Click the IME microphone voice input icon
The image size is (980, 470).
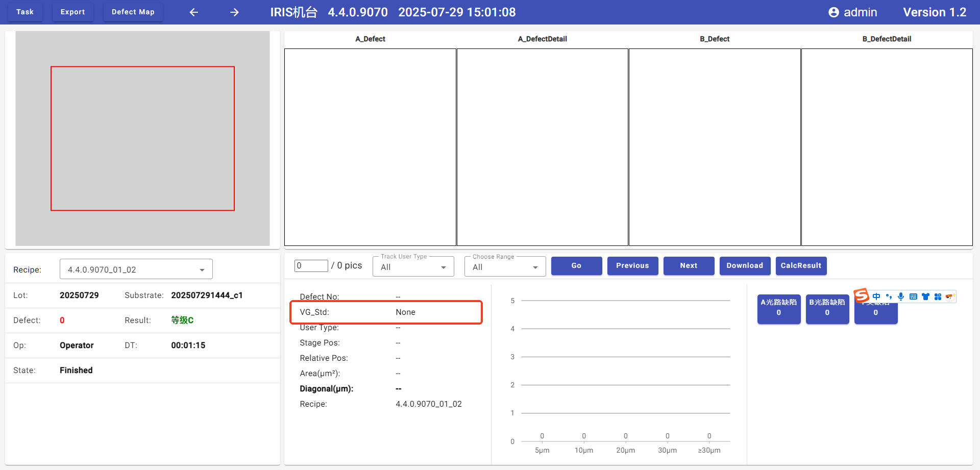pos(901,296)
